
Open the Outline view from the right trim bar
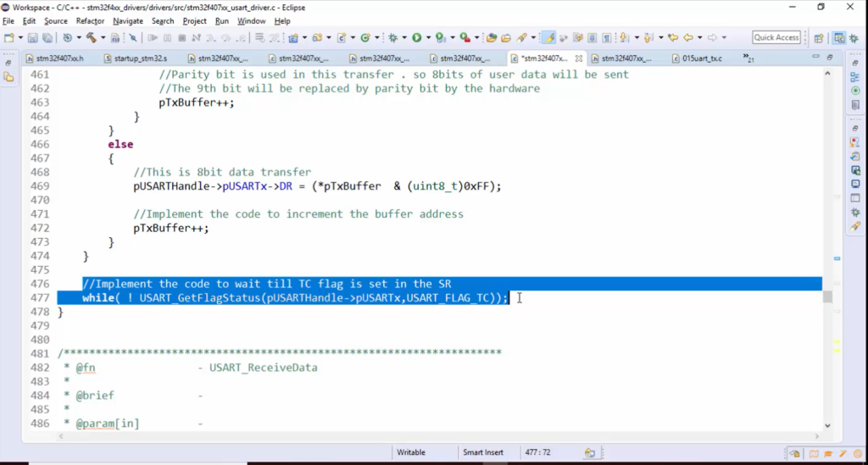click(x=855, y=77)
